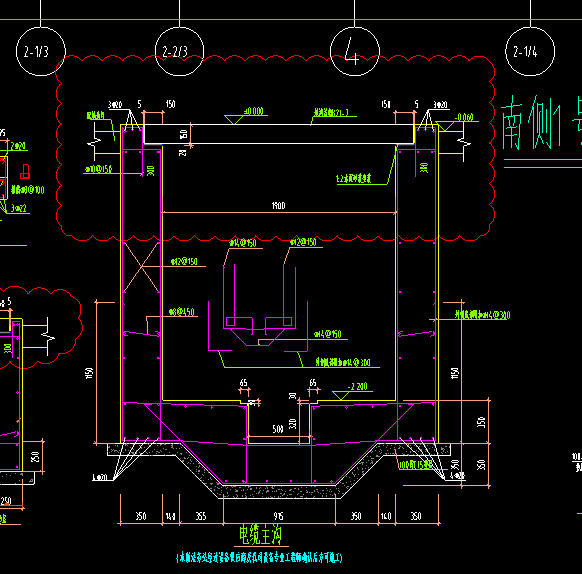Select the red revision cloud top edge

275,59
